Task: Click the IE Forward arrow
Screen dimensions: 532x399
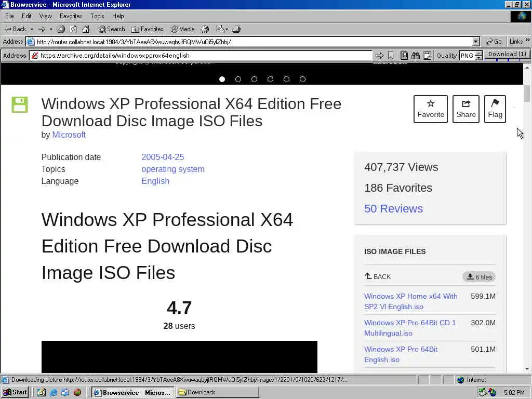Action: pos(42,29)
